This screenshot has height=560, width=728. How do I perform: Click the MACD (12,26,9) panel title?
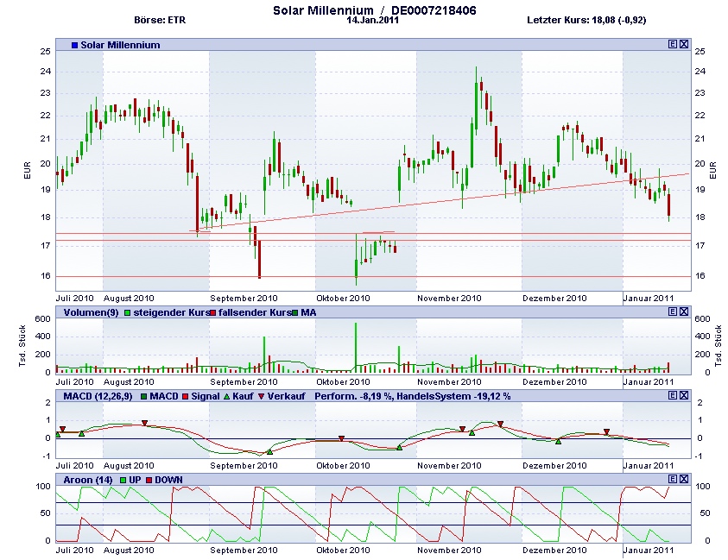click(98, 396)
